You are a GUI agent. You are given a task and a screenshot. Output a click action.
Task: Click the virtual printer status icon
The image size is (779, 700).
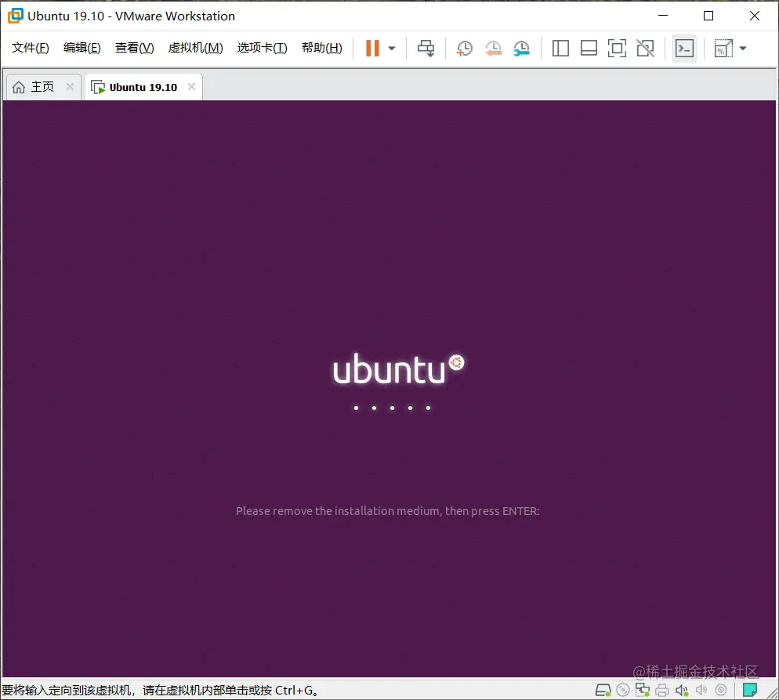click(x=662, y=690)
